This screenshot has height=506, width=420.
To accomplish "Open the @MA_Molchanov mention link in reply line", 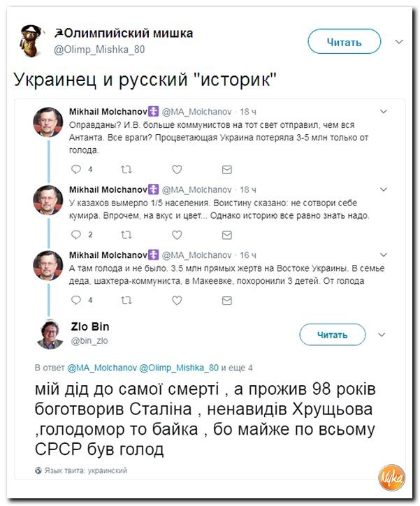I will click(x=102, y=368).
